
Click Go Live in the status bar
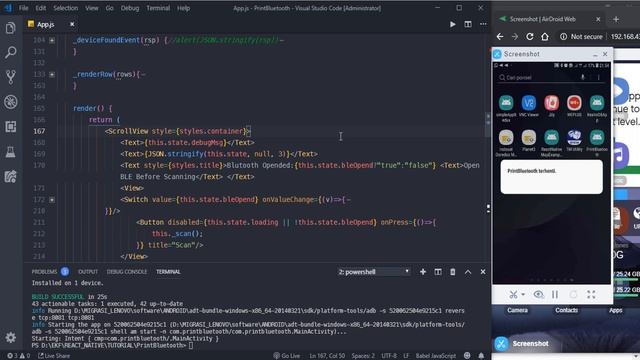pyautogui.click(x=287, y=356)
